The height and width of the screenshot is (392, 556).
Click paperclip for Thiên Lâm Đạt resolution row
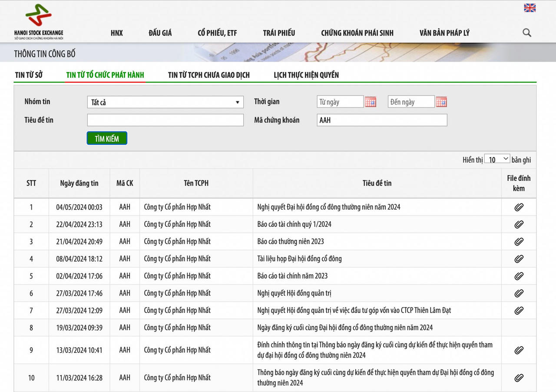[x=519, y=311]
